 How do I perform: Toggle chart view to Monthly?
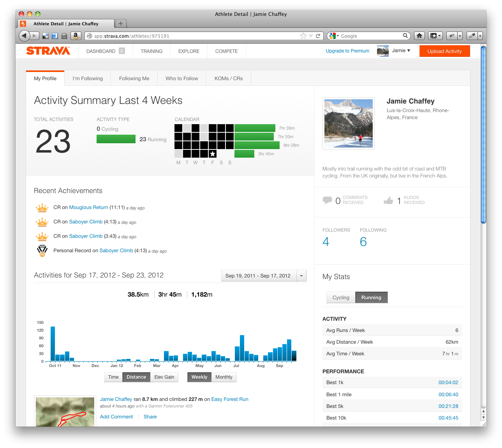tap(224, 377)
